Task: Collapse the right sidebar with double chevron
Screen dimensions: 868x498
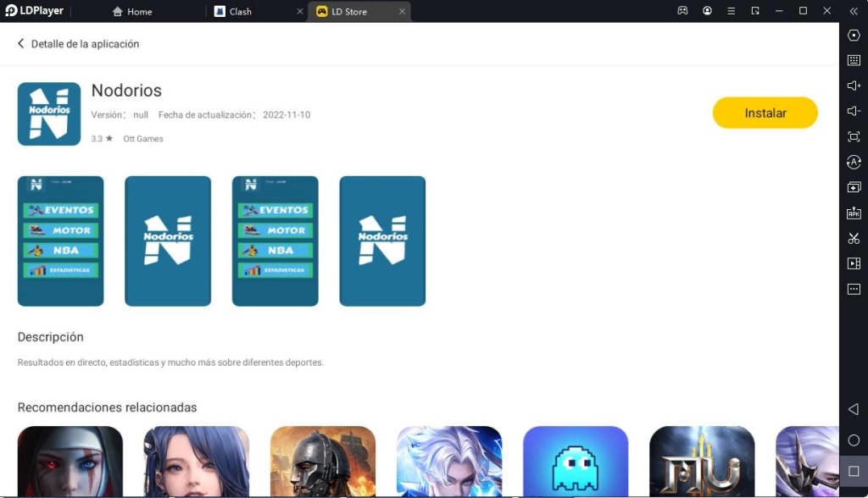Action: point(854,11)
